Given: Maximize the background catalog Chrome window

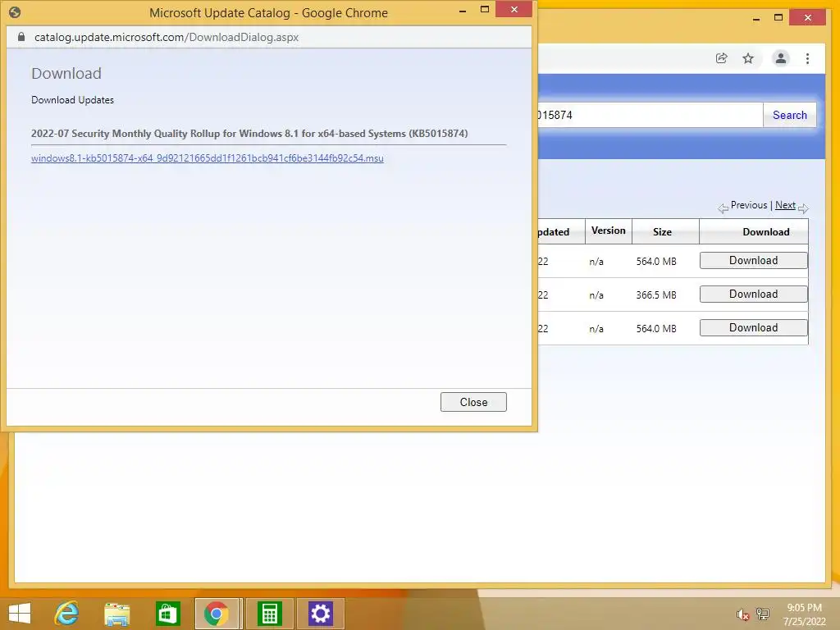Looking at the screenshot, I should [778, 18].
